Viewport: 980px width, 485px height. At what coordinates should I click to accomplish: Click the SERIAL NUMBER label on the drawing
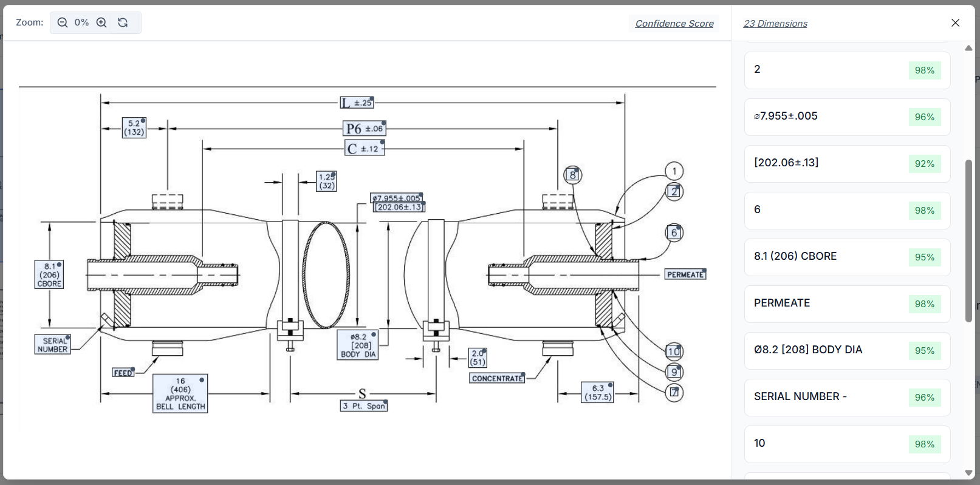pyautogui.click(x=53, y=345)
